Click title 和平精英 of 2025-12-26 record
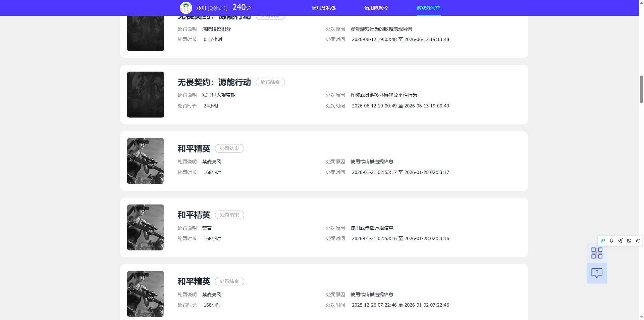This screenshot has height=320, width=644. click(x=194, y=281)
